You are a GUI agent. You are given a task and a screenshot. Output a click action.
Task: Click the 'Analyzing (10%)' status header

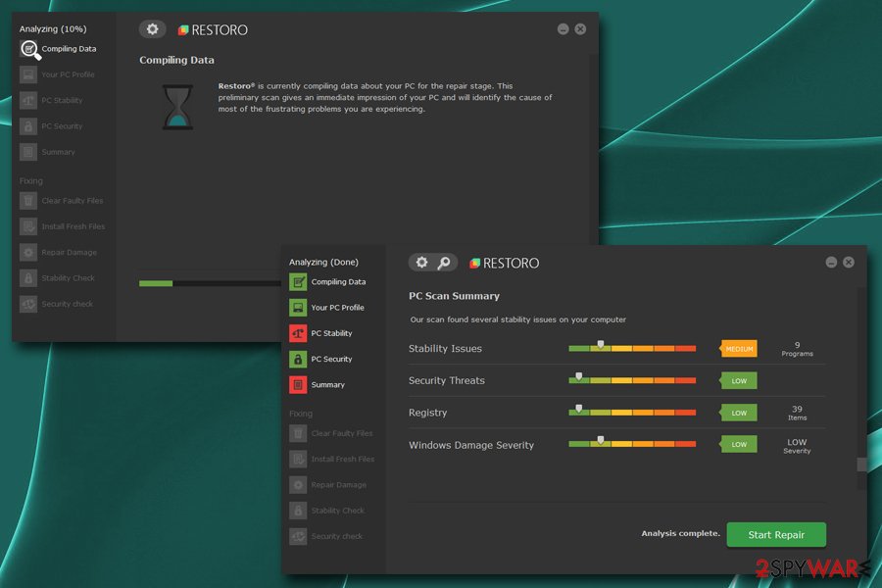coord(53,28)
